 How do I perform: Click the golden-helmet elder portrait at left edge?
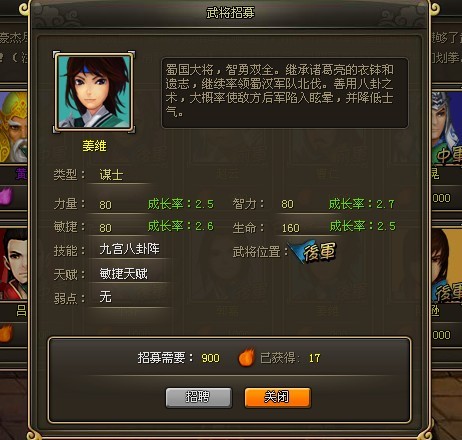(x=13, y=127)
